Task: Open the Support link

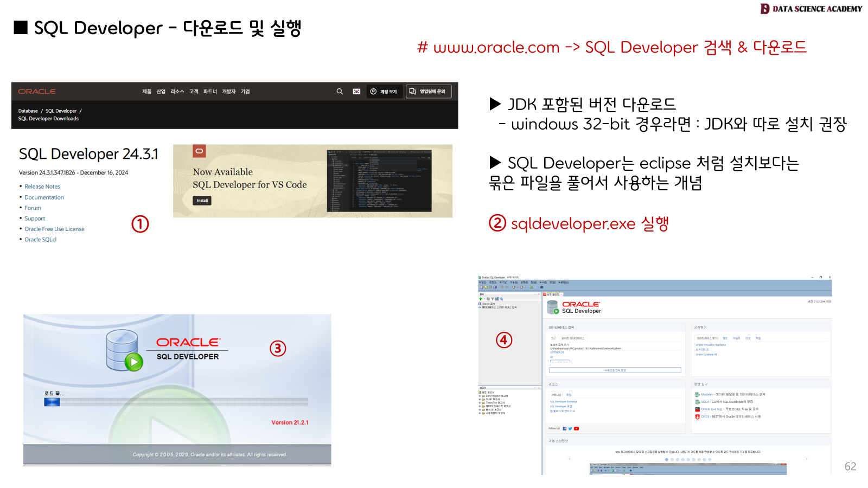Action: coord(35,219)
